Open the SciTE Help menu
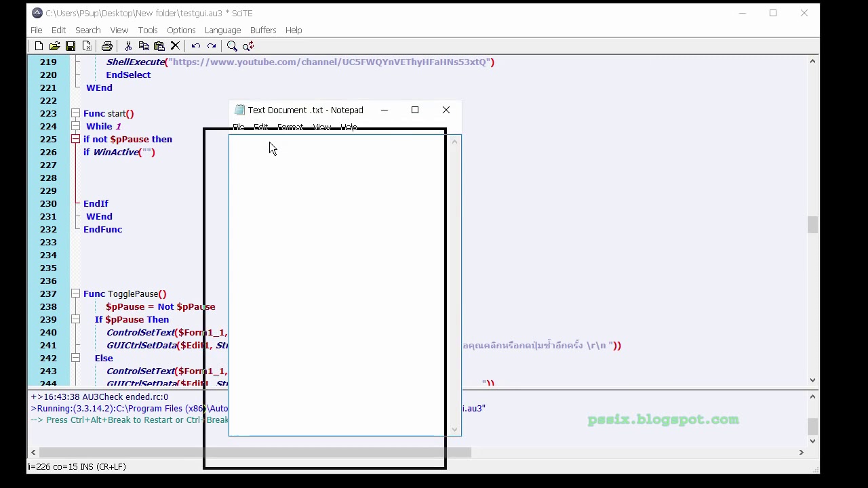 pos(294,30)
